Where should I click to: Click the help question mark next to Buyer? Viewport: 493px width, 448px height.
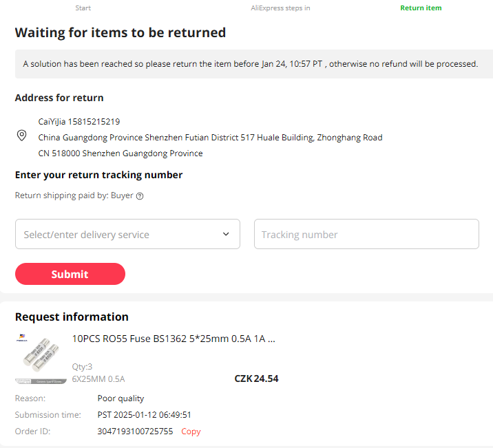(x=140, y=196)
